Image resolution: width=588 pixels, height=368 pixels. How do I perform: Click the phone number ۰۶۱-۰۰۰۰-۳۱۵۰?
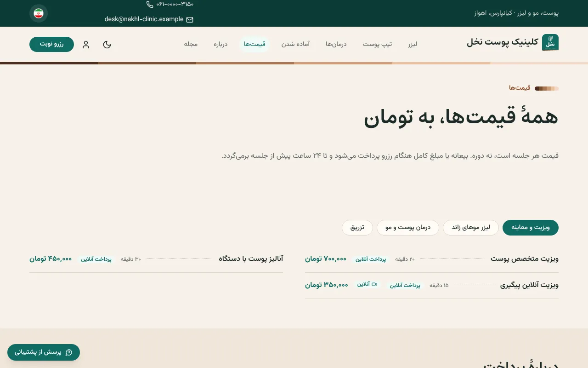tap(175, 4)
